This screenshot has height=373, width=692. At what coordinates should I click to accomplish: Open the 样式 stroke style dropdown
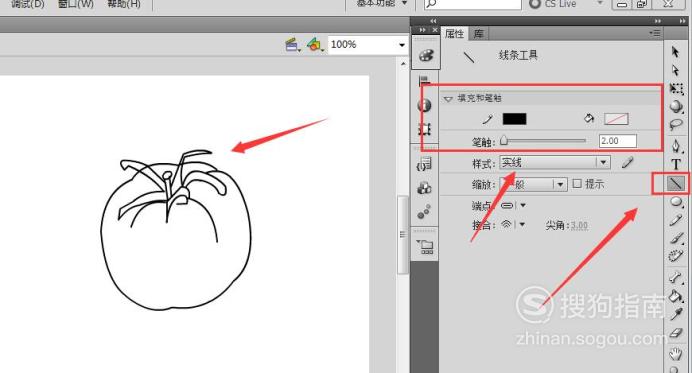tap(555, 162)
